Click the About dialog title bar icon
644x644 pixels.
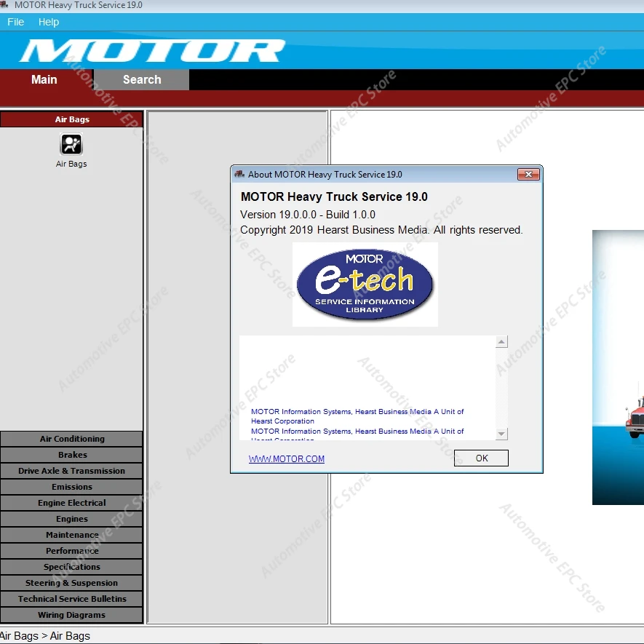(239, 175)
